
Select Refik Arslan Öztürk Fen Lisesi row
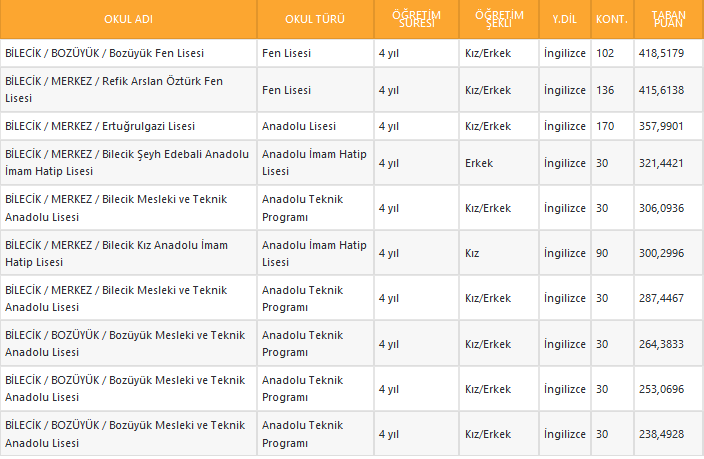click(112, 90)
